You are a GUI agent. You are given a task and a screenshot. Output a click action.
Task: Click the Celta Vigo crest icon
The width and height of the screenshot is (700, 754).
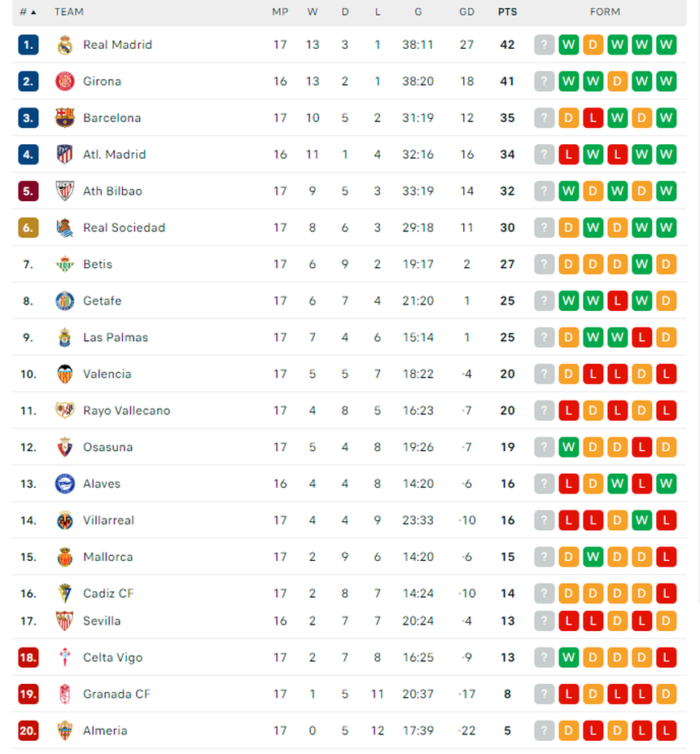point(65,657)
